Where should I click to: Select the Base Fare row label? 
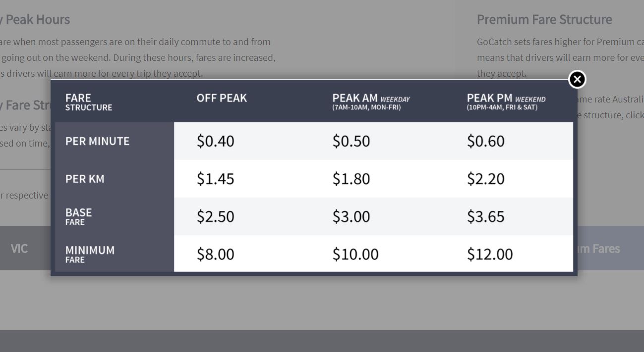78,216
